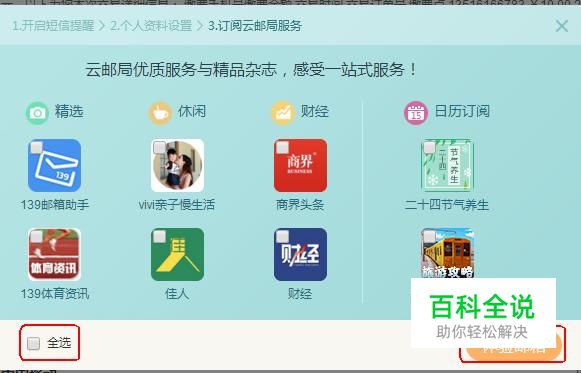Click the vivi亲子慢生活 photo icon

click(x=177, y=166)
